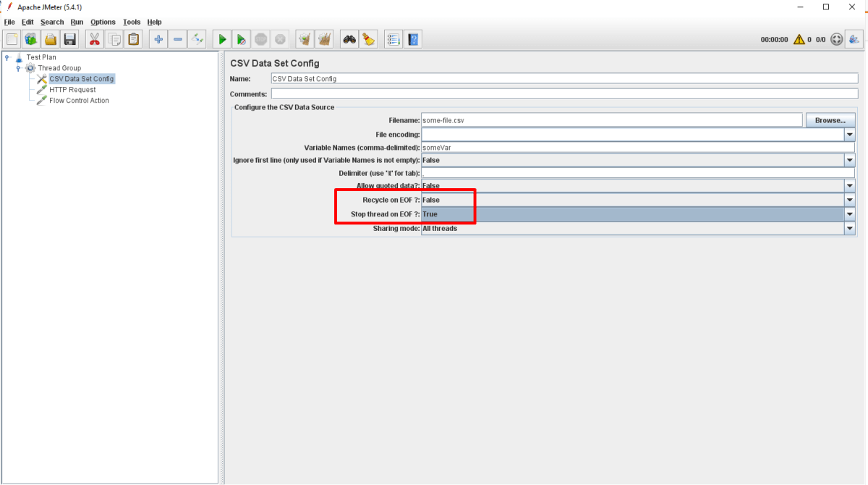This screenshot has height=485, width=868.
Task: Select HTTP Request in the tree
Action: (x=72, y=90)
